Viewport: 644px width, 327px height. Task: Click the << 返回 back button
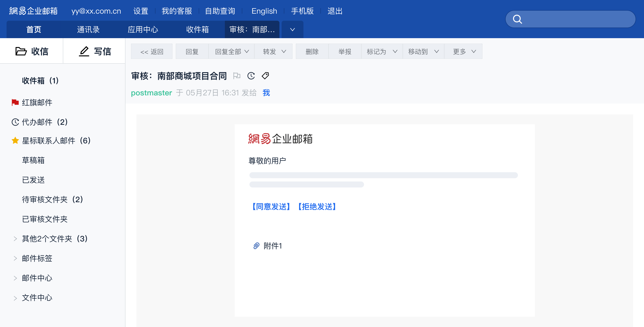[152, 52]
